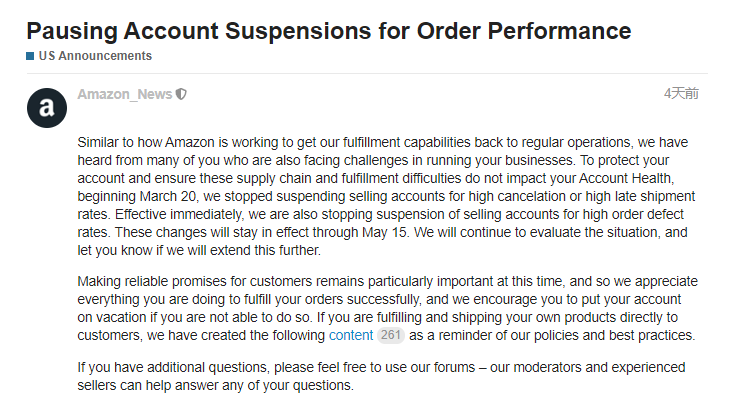This screenshot has width=738, height=405.
Task: Click the 261 link click-count badge
Action: pos(391,335)
